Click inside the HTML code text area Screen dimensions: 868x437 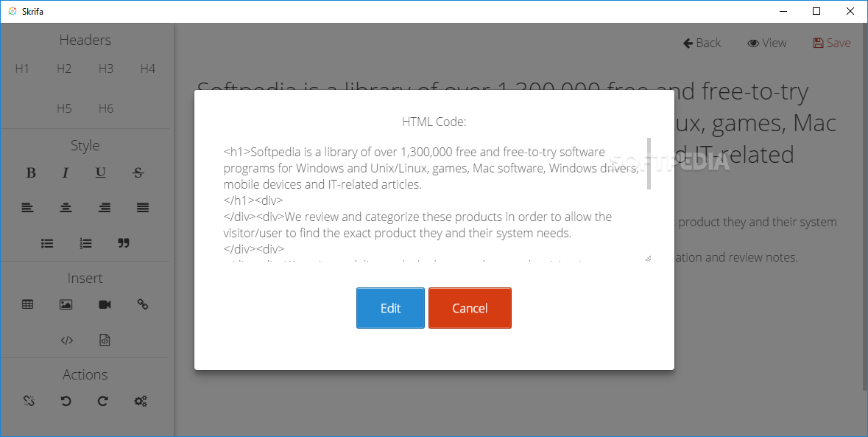coord(434,200)
